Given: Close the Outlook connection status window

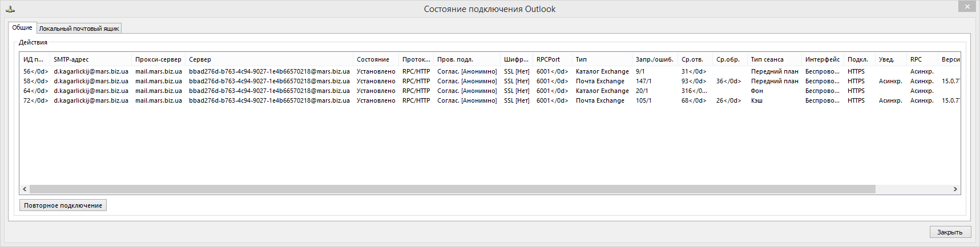Looking at the screenshot, I should point(967,6).
